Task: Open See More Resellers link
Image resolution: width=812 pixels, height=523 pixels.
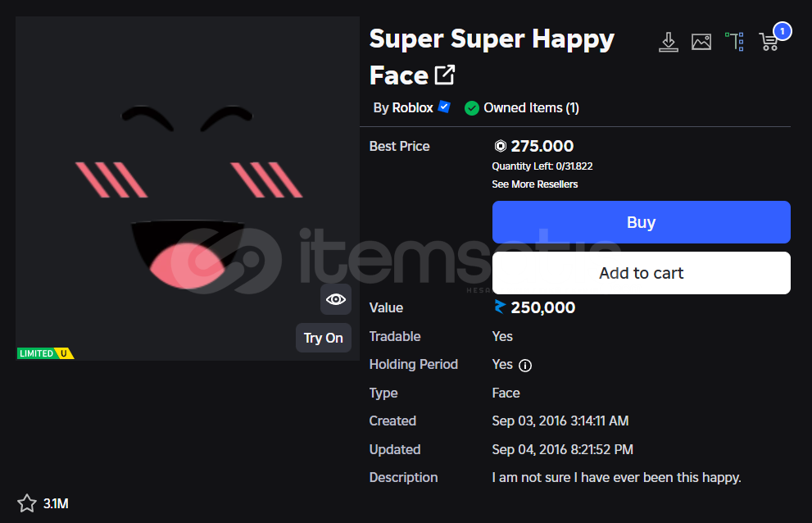Action: coord(534,184)
